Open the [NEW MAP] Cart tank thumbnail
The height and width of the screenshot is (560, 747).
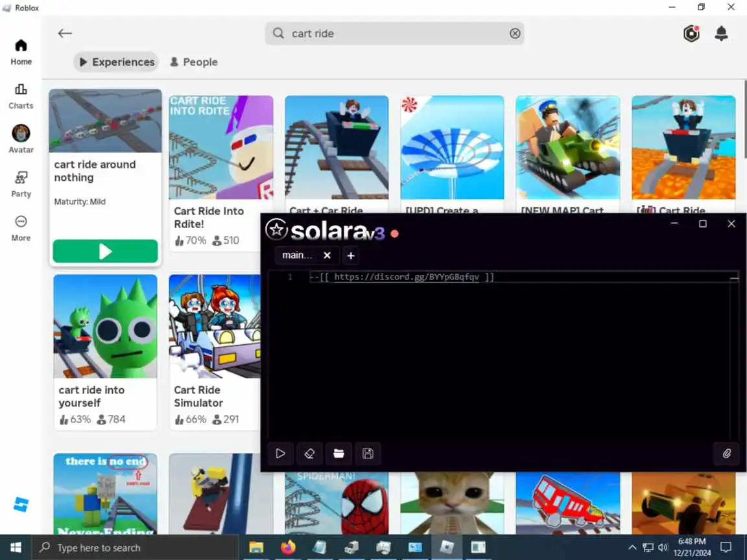(x=568, y=148)
